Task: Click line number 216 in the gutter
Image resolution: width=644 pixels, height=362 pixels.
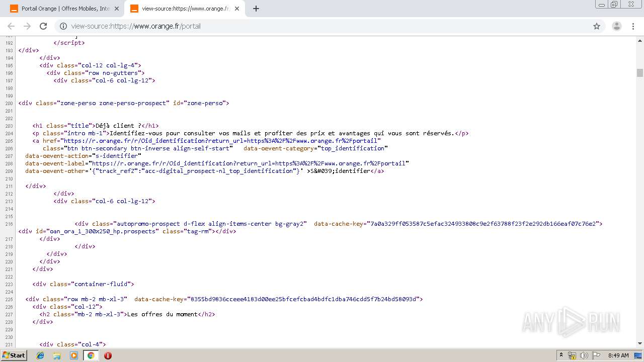Action: tap(9, 224)
